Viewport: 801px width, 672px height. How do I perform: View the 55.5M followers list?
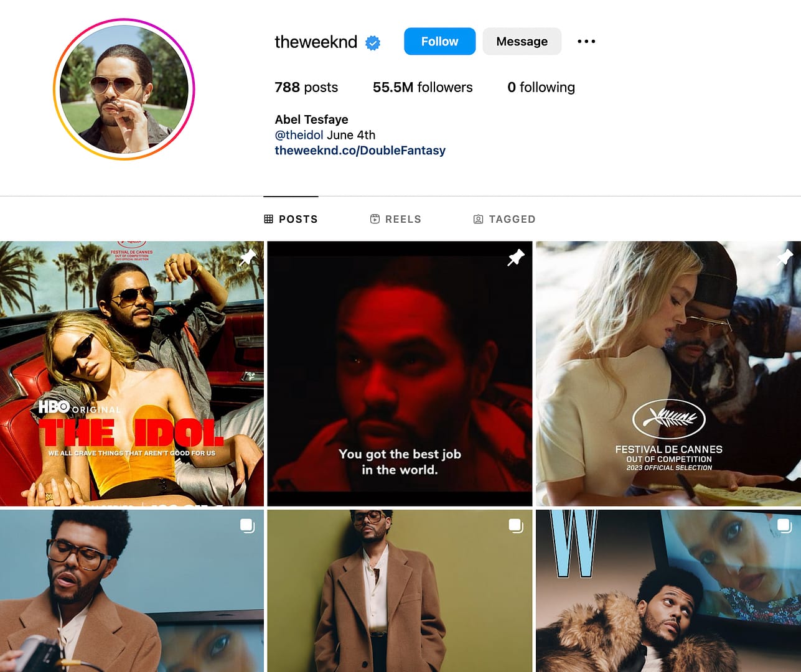(x=423, y=87)
